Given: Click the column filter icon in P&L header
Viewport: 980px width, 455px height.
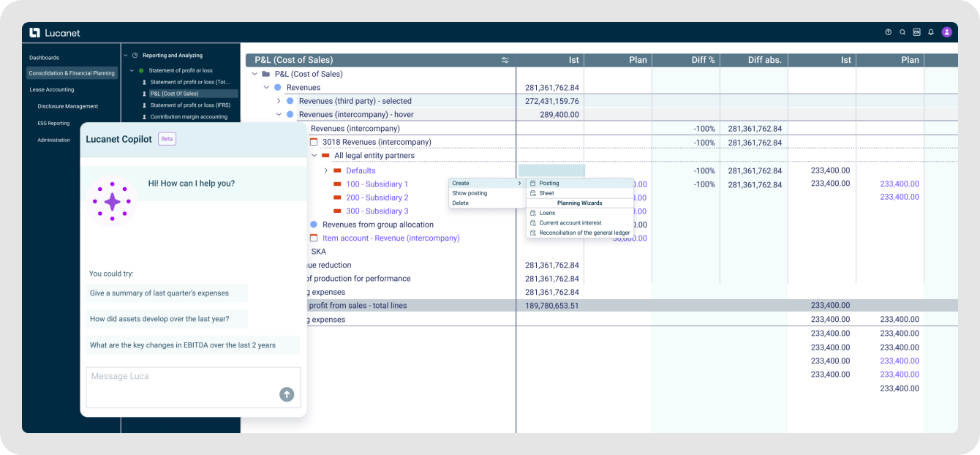Looking at the screenshot, I should (x=505, y=59).
